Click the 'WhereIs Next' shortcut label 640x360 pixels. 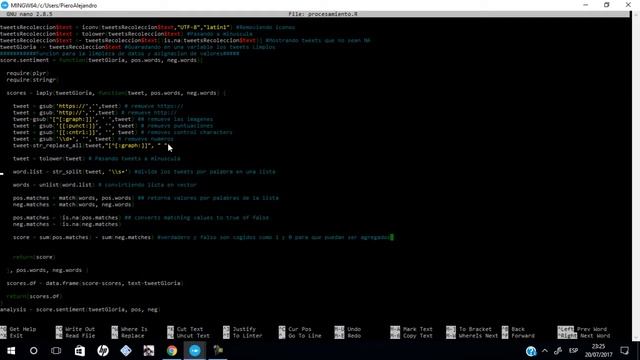(x=478, y=336)
